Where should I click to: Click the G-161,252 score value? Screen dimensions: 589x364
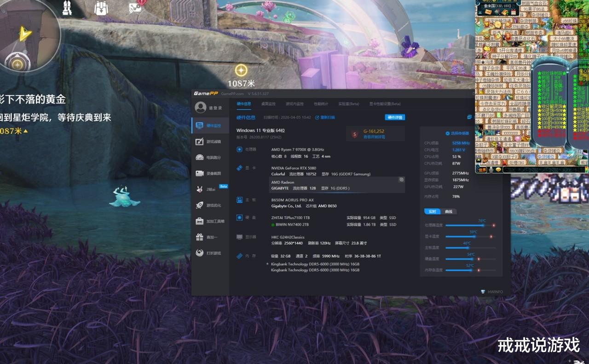(374, 131)
